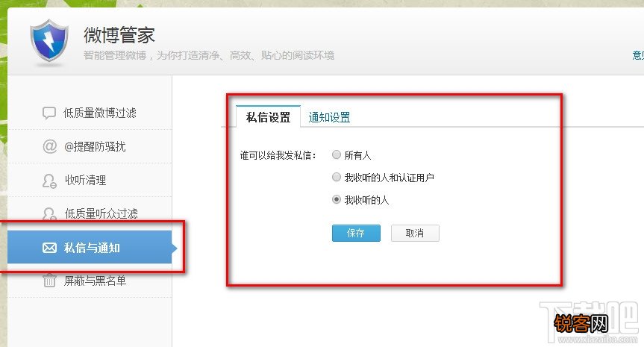Click the @ icon beside 提醒防骚扰
Image resolution: width=644 pixels, height=347 pixels.
click(50, 146)
